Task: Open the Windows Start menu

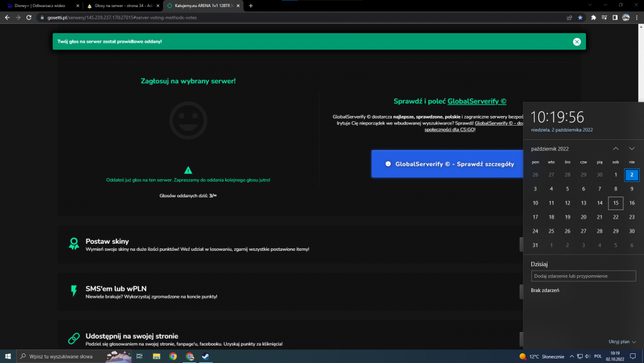Action: coord(8,357)
